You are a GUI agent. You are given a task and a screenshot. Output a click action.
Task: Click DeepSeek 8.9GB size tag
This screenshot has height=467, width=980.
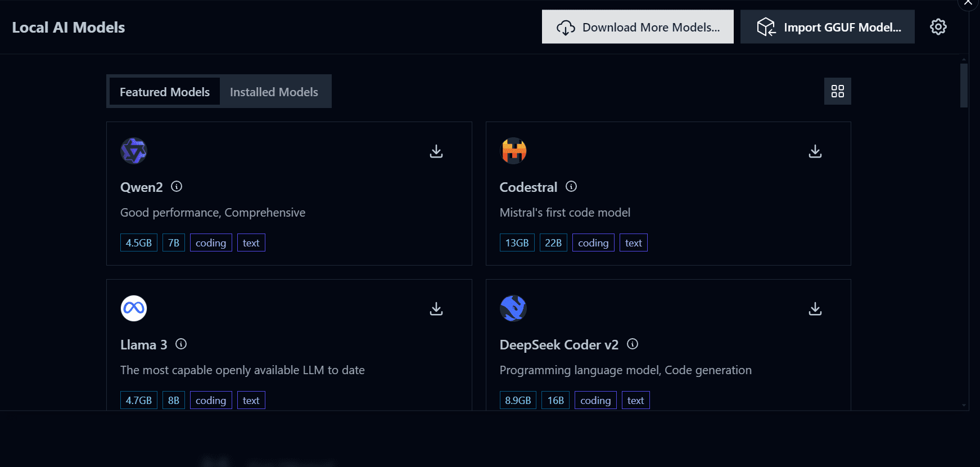coord(518,400)
